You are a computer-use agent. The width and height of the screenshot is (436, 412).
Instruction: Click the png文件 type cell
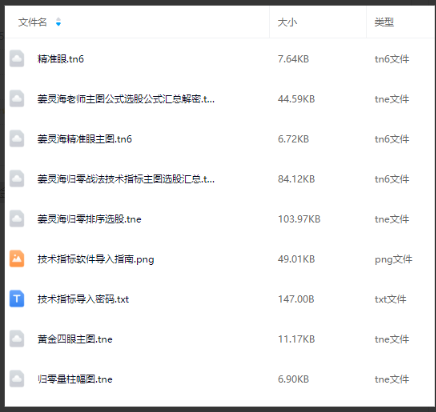coord(393,259)
